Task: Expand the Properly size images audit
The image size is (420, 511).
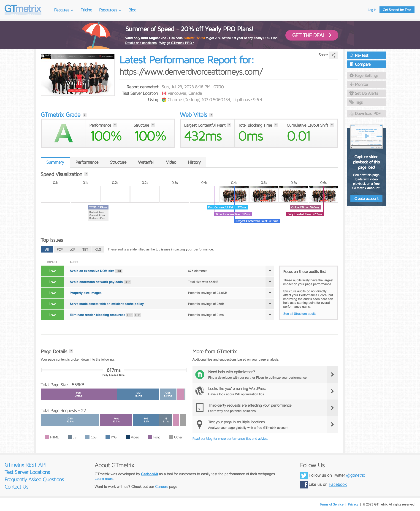Action: [270, 293]
